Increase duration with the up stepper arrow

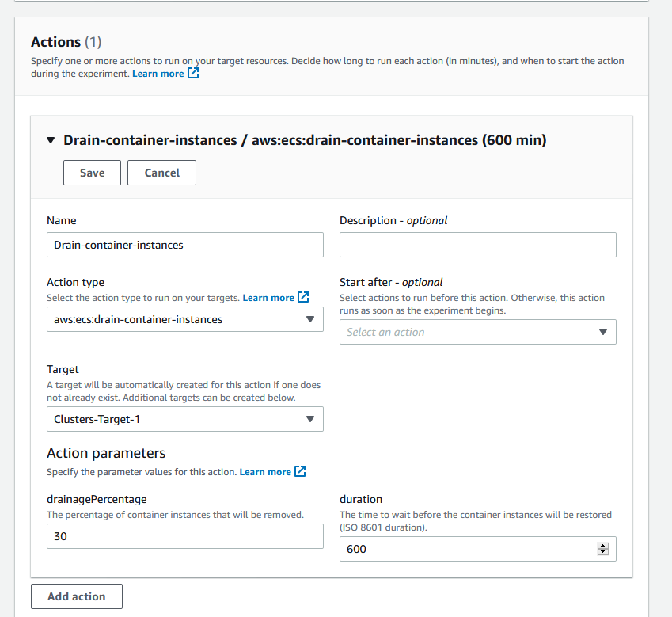coord(603,545)
